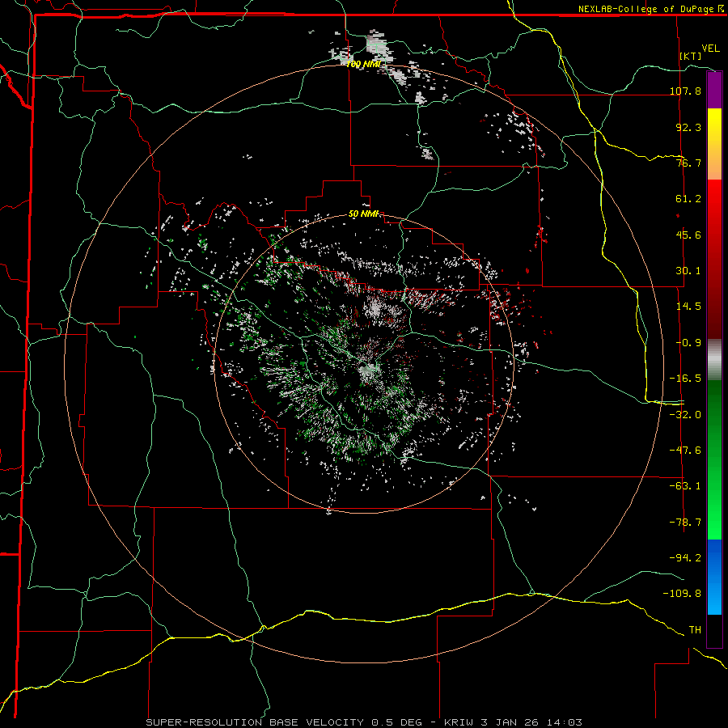Click the NEXLAB-College of DuPage label

[645, 9]
